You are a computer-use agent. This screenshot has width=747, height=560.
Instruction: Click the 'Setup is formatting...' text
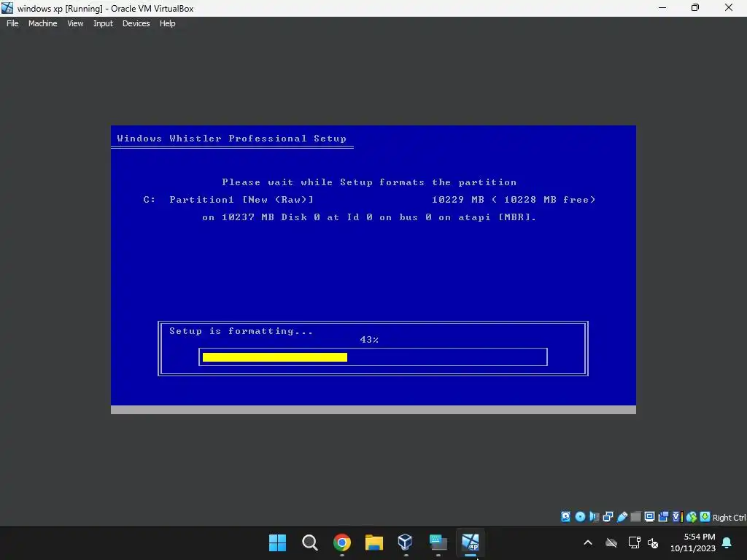tap(241, 331)
